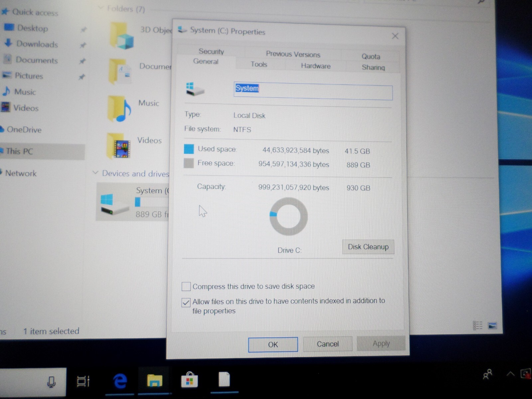Viewport: 532px width, 399px height.
Task: Click the gray Free space color swatch
Action: click(189, 163)
